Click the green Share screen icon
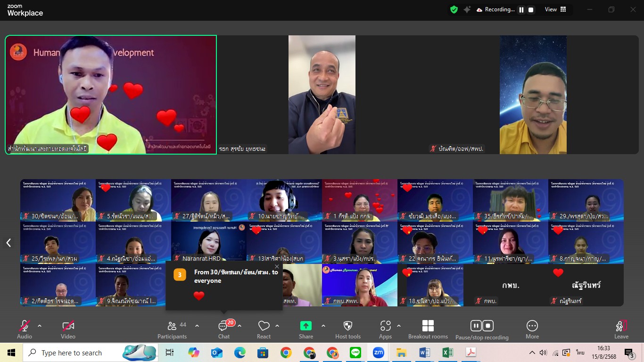The height and width of the screenshot is (362, 644). pyautogui.click(x=306, y=326)
